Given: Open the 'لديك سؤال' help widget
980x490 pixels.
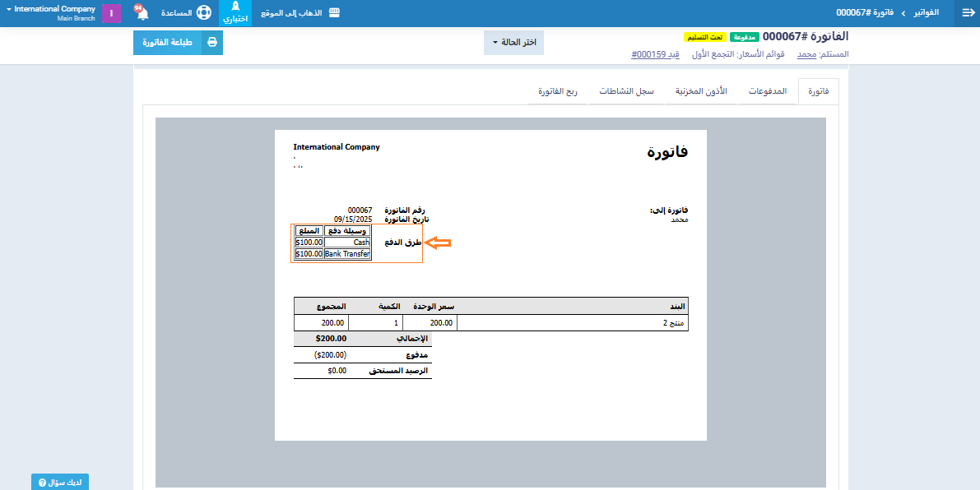Looking at the screenshot, I should (x=60, y=482).
